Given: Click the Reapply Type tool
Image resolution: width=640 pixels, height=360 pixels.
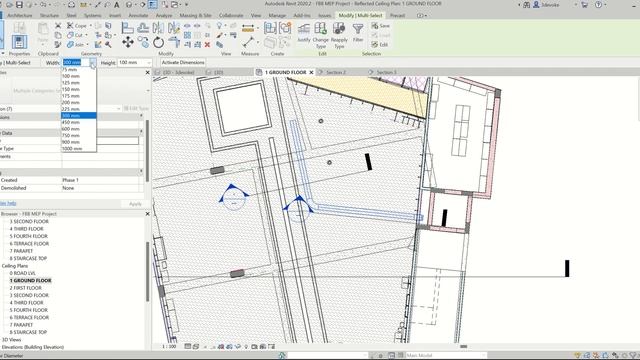Looking at the screenshot, I should [x=339, y=35].
